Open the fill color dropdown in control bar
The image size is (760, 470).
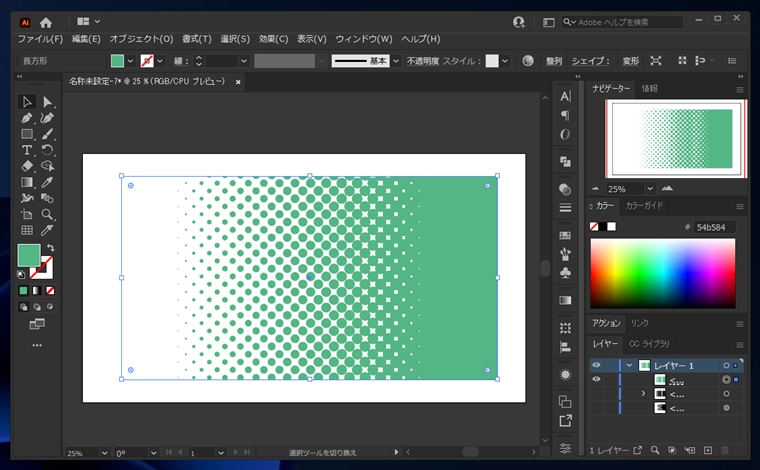[130, 61]
